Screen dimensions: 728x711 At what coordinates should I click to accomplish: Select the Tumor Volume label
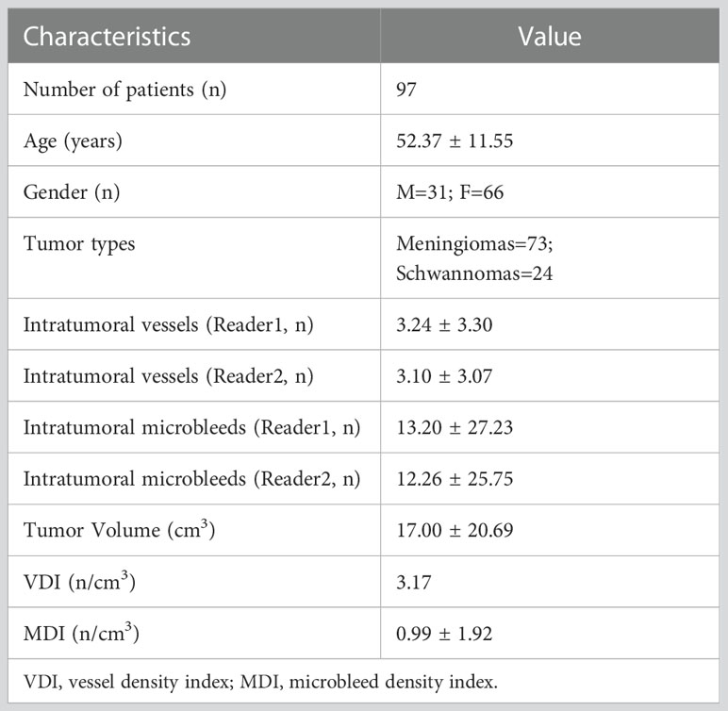pos(120,529)
